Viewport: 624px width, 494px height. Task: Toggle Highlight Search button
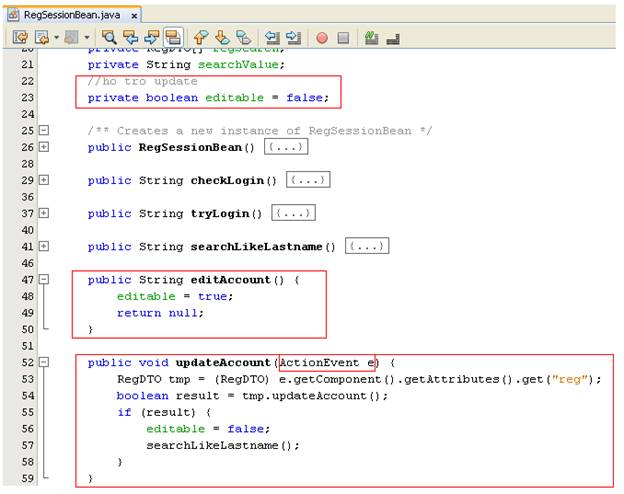coord(173,37)
